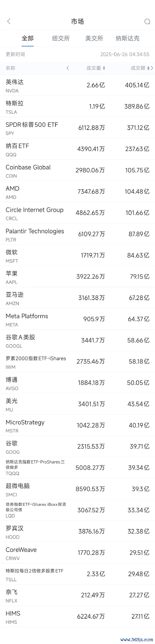
Task: Toggle sort arrows next to 成交额
Action: (149, 68)
